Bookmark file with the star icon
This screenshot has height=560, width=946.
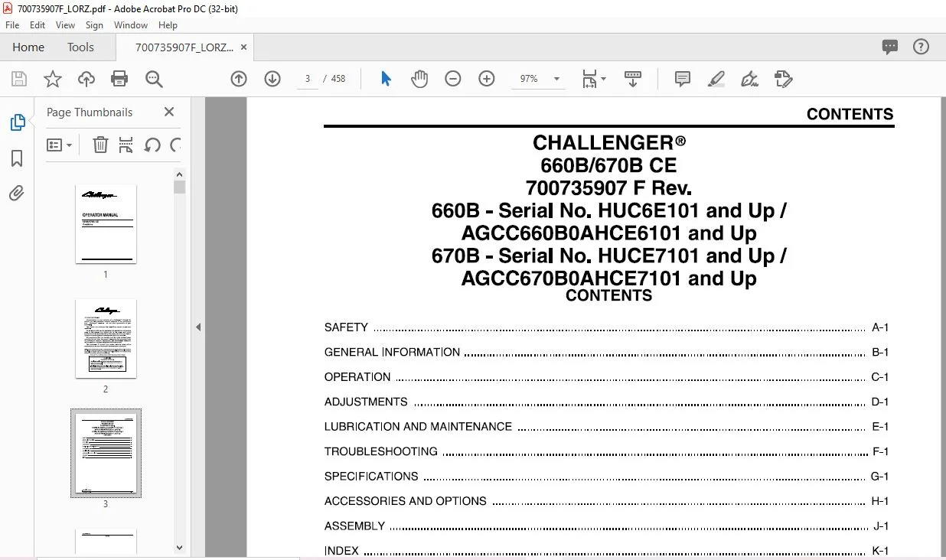[52, 79]
